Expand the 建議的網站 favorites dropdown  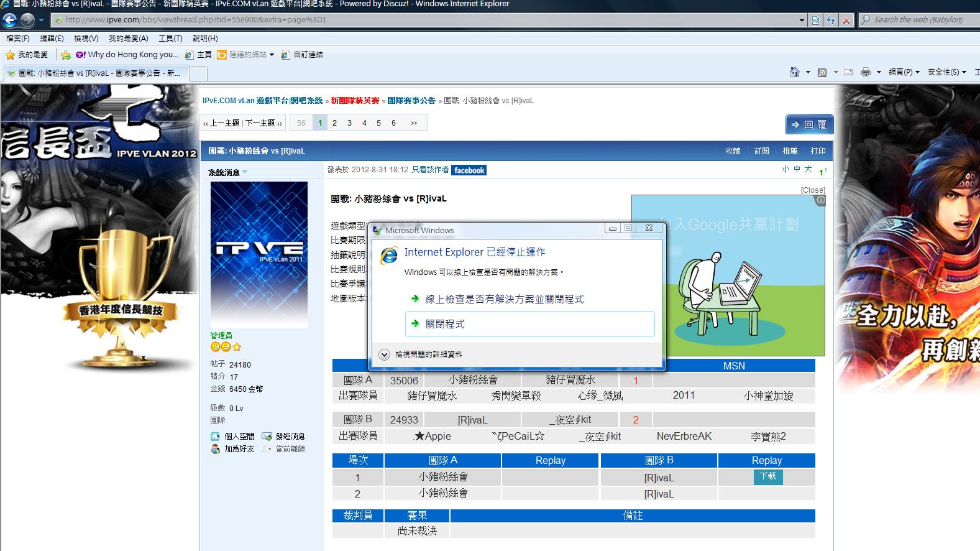(x=272, y=55)
